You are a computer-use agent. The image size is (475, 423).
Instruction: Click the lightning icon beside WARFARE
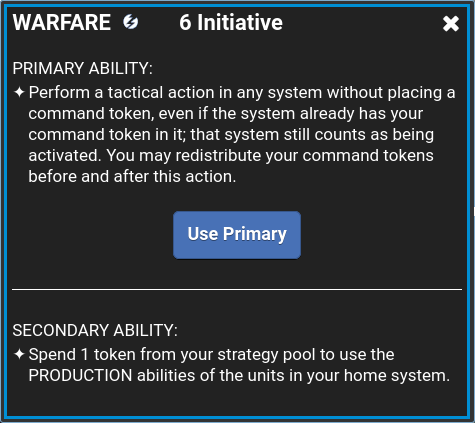tap(130, 22)
